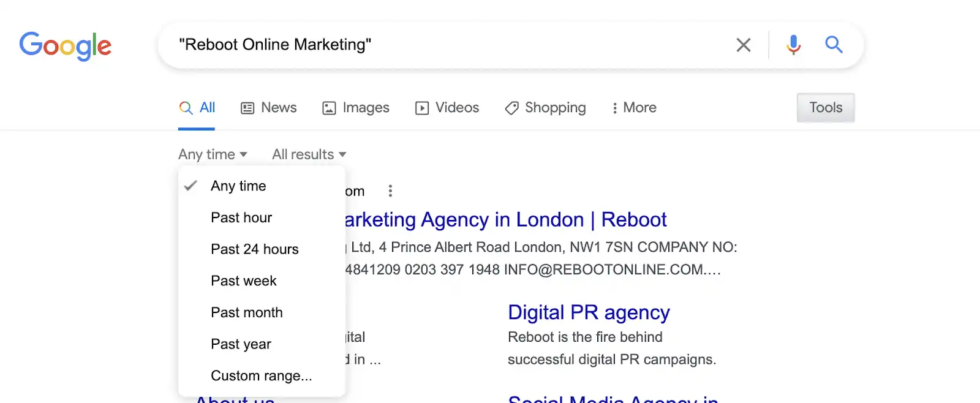Click the Tools button
980x403 pixels.
click(x=826, y=108)
